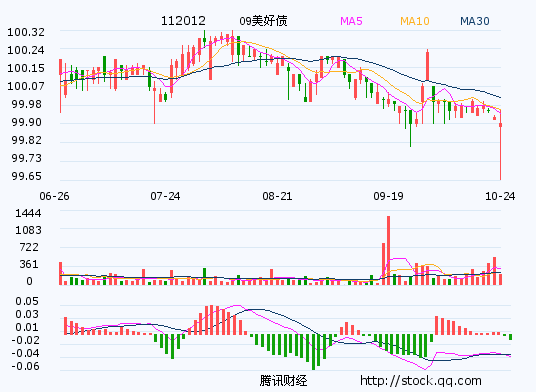Click the bond code 112012
Screen dimensions: 536x392
[183, 21]
